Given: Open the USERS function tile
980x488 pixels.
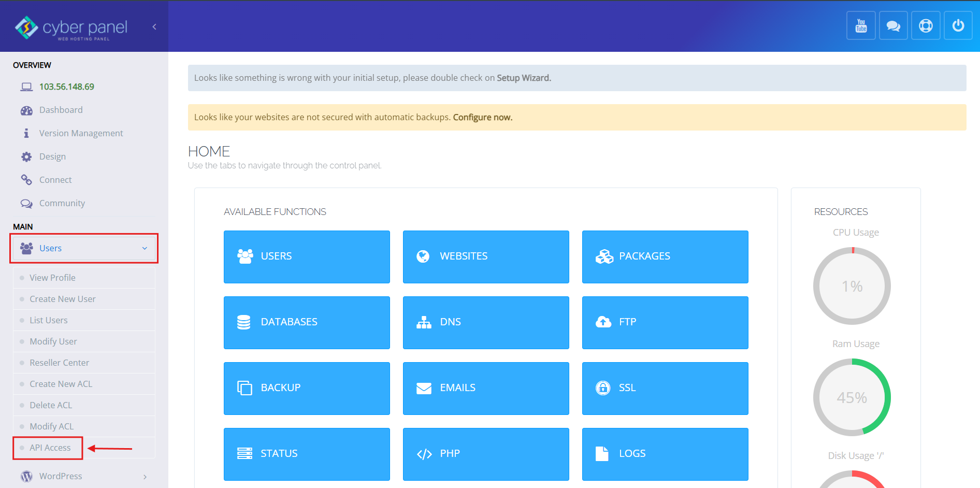Looking at the screenshot, I should pyautogui.click(x=306, y=256).
